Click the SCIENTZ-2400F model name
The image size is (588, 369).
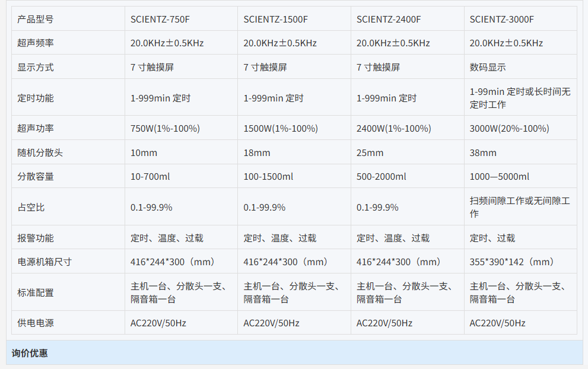389,19
